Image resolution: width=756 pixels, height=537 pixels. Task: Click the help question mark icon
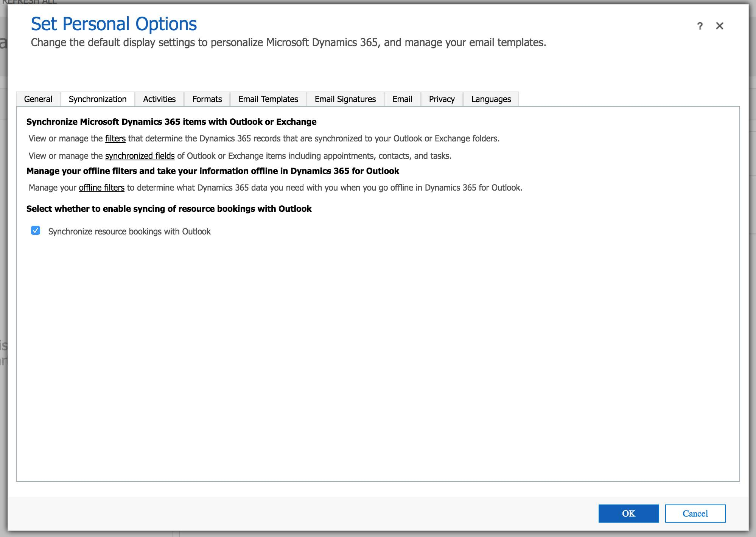[700, 26]
